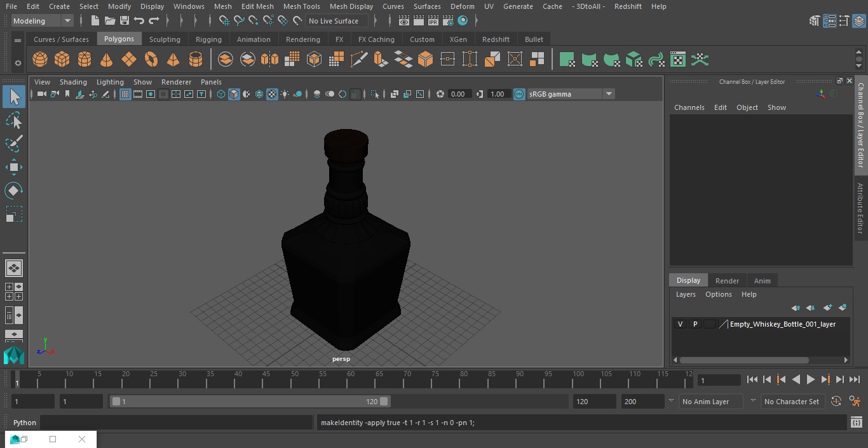Toggle color management ON button
This screenshot has width=868, height=448.
[x=519, y=94]
